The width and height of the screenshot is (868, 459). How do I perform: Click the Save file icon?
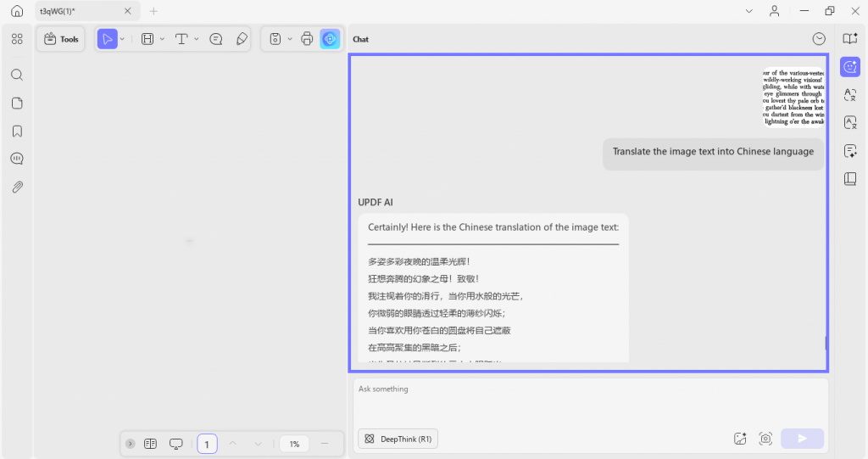click(x=275, y=39)
